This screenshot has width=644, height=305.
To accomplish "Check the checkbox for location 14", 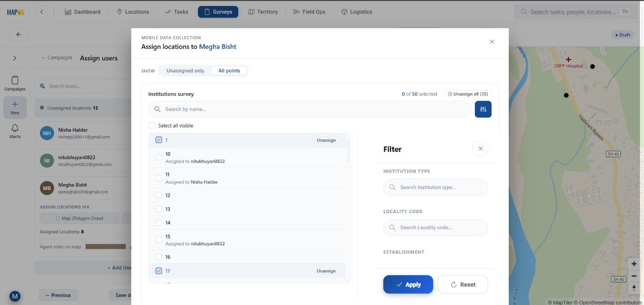I will point(159,223).
